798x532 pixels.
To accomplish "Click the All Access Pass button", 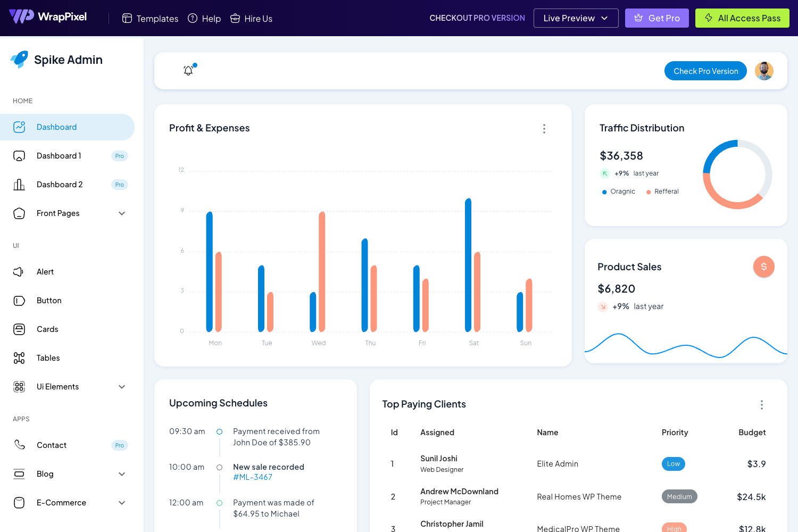I will coord(742,18).
